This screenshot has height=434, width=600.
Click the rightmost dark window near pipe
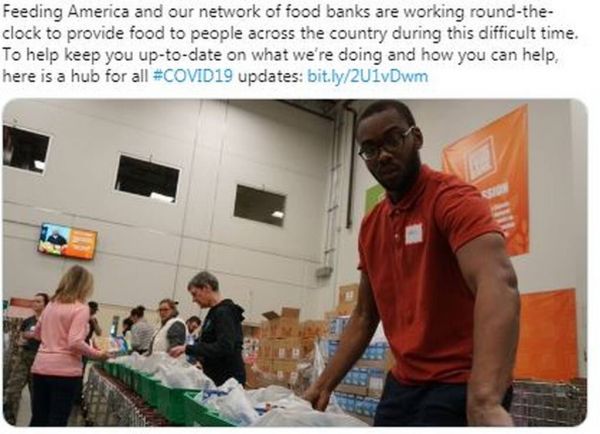(x=260, y=206)
